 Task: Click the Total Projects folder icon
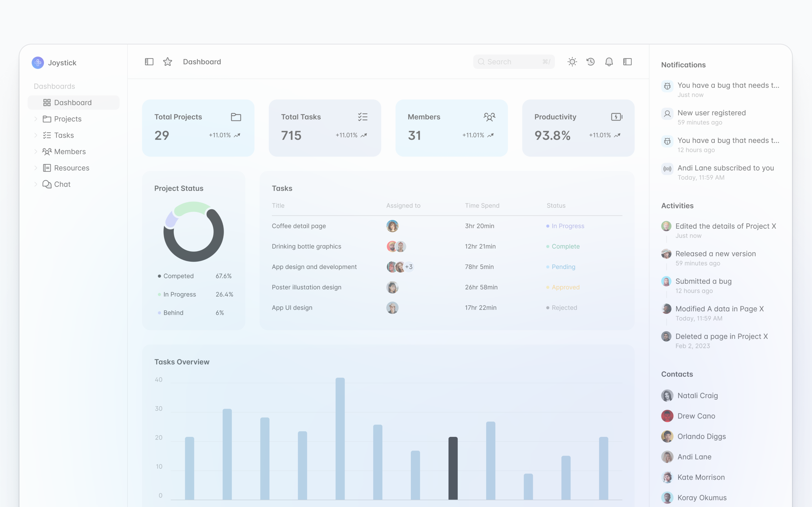[x=236, y=117]
